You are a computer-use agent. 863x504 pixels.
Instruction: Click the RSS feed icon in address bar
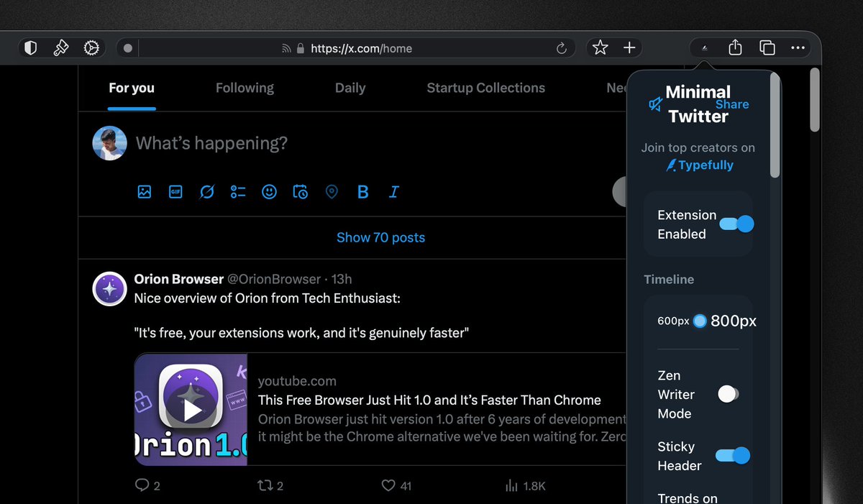[x=286, y=49]
